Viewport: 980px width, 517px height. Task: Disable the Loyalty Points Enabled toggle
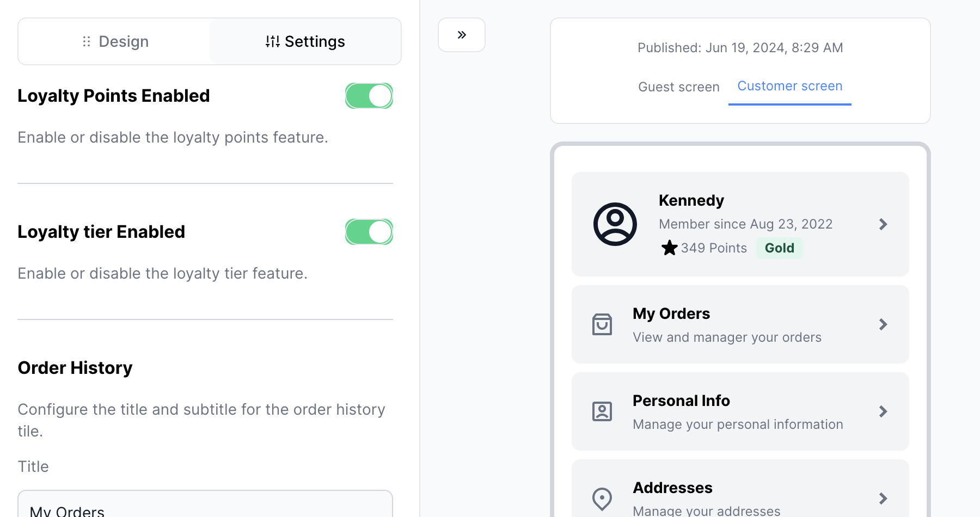coord(369,96)
